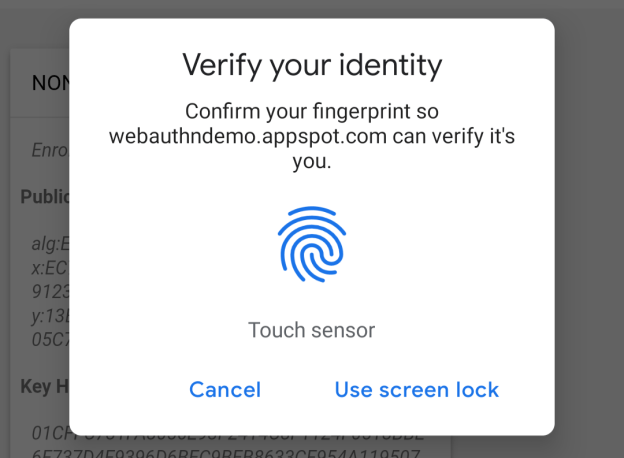Click the "y:13" key line
The height and width of the screenshot is (458, 624).
50,310
